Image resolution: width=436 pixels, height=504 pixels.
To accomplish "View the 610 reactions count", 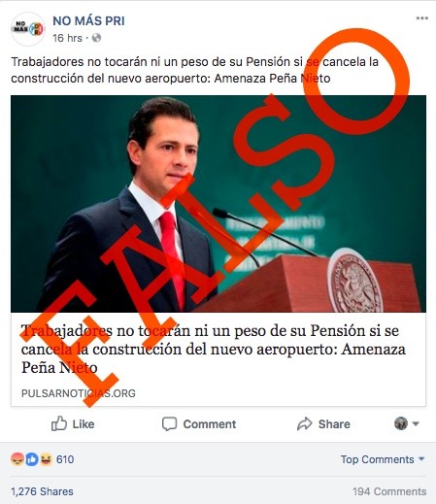I will tap(65, 459).
